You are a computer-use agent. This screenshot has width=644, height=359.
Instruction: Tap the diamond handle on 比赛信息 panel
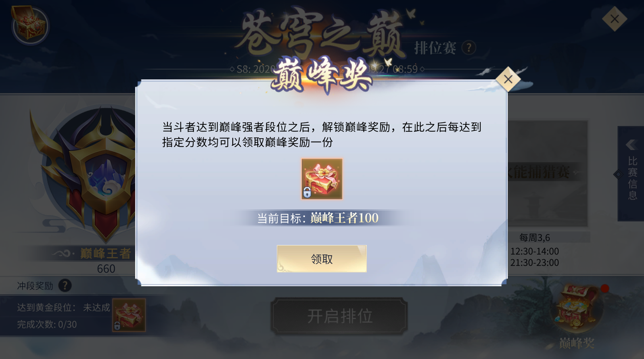click(x=618, y=174)
